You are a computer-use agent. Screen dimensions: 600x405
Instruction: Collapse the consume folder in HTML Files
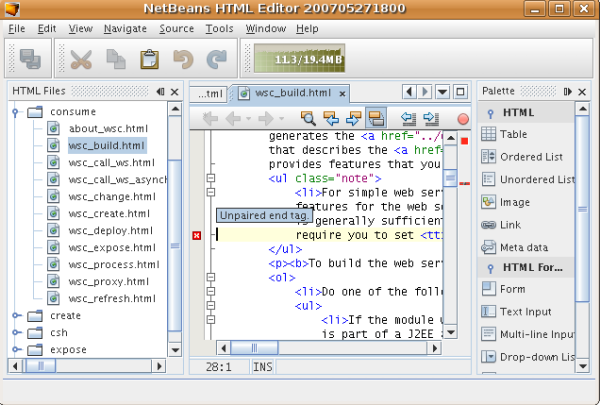tap(16, 112)
